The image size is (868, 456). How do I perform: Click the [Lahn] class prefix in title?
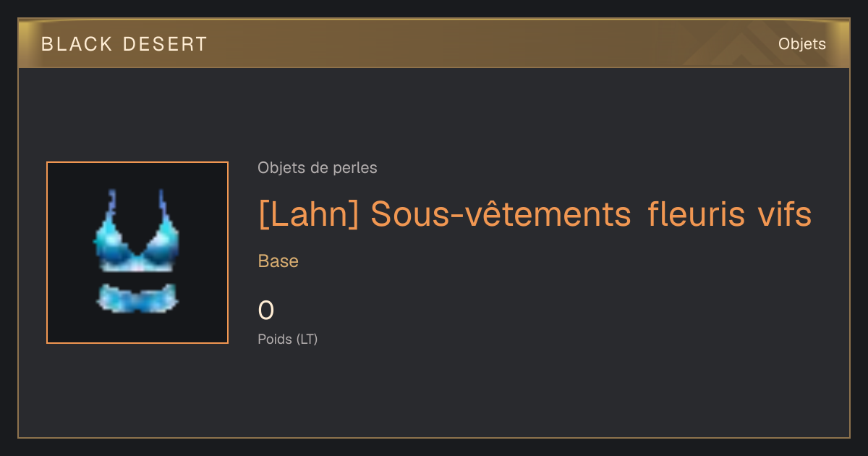tap(308, 214)
